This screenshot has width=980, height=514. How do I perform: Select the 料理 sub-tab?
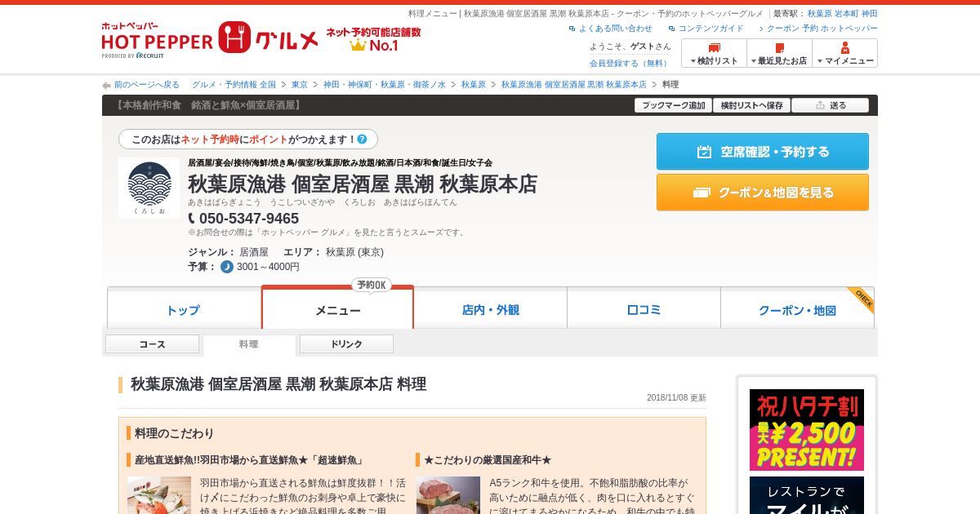click(249, 344)
